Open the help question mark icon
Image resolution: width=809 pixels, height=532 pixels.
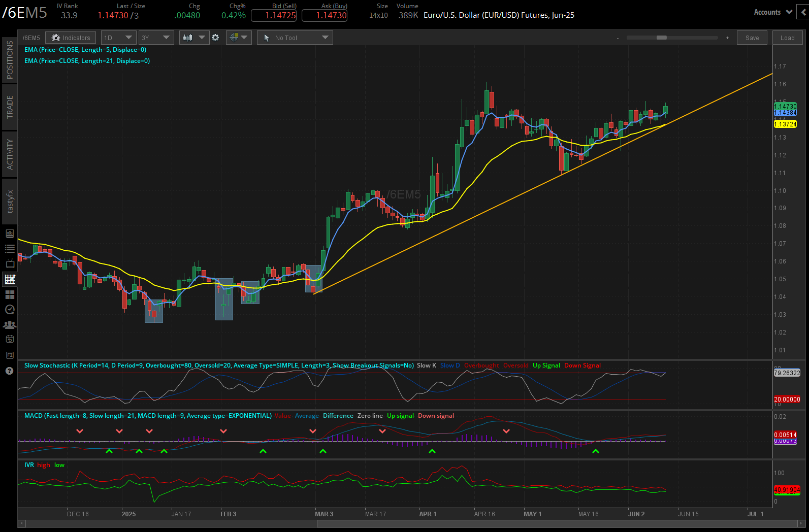9,371
